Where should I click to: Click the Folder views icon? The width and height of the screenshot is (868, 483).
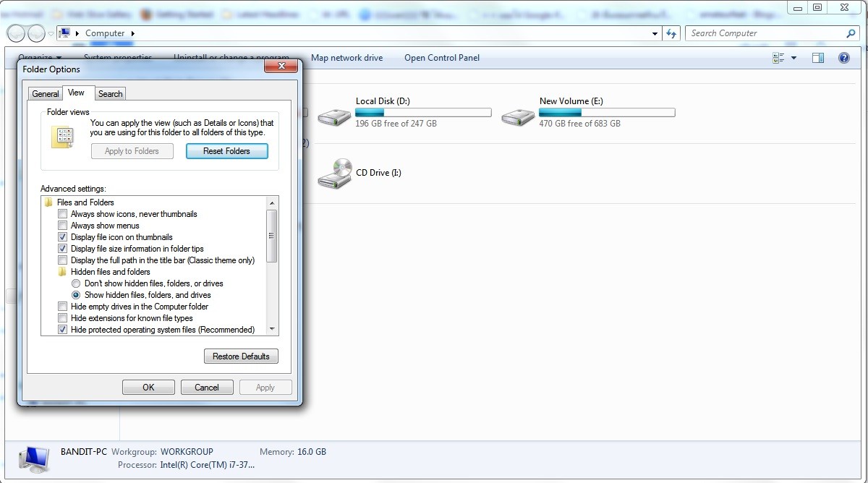pos(63,136)
